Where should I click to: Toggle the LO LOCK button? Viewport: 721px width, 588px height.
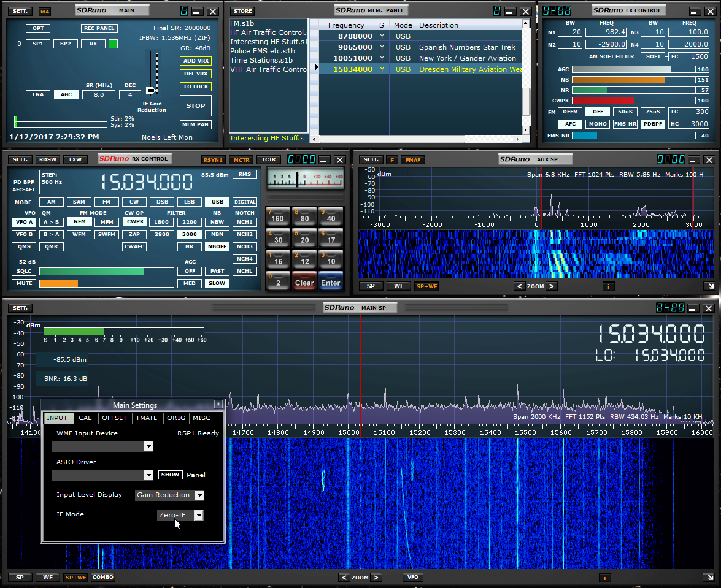click(x=196, y=86)
